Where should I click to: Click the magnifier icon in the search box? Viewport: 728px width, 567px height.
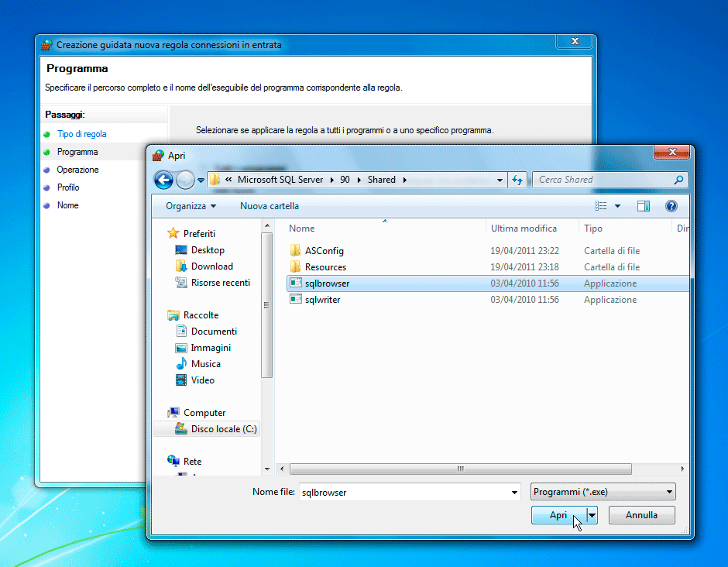pos(678,180)
